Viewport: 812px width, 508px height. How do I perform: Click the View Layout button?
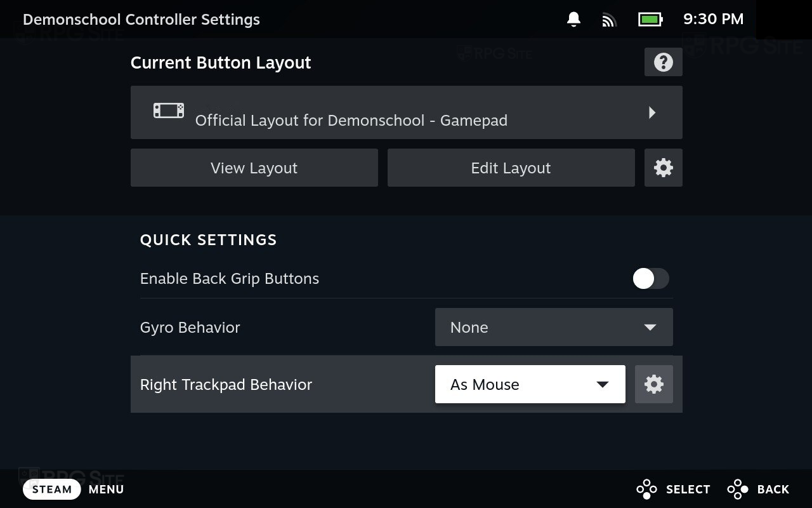254,168
